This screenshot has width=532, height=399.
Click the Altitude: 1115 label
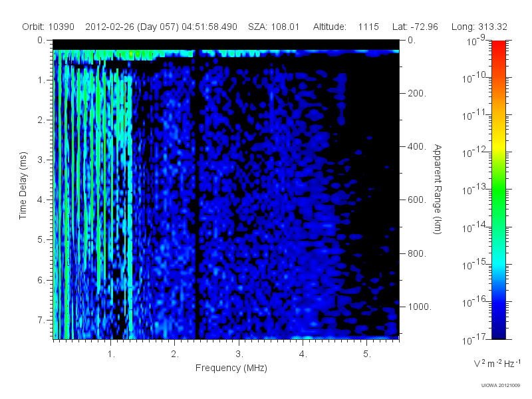[346, 27]
